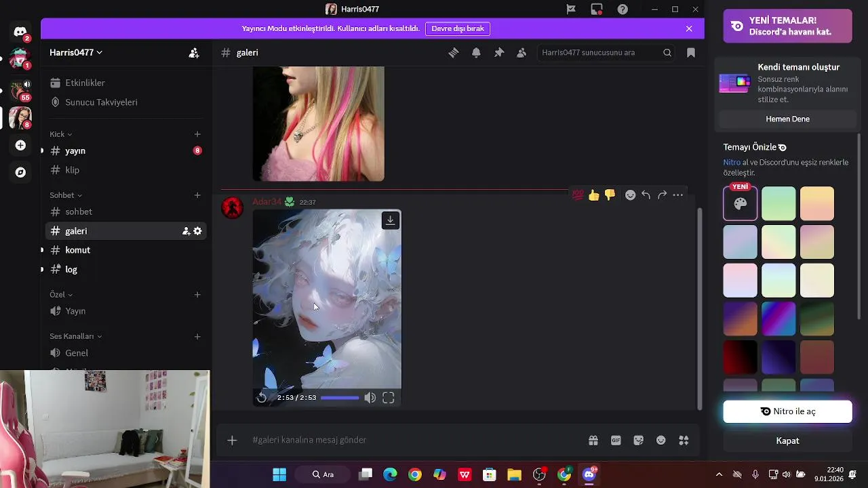Open Discover servers compass icon
This screenshot has height=488, width=868.
click(x=20, y=172)
